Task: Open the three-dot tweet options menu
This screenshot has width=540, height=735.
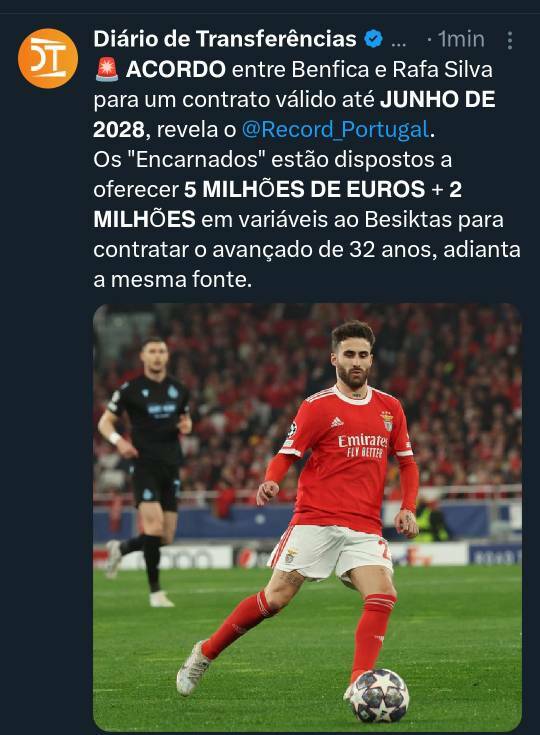Action: (510, 40)
